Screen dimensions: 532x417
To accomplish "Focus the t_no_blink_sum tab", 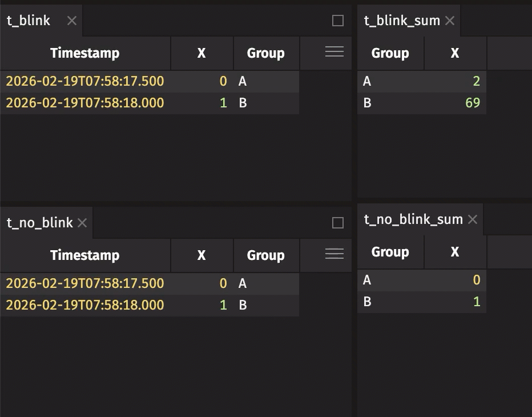I will coord(413,219).
